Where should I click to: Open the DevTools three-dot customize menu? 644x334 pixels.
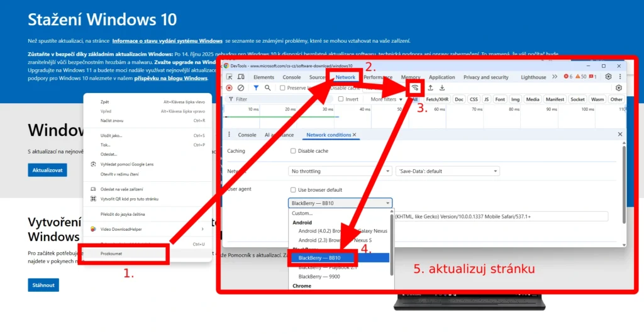[x=620, y=76]
